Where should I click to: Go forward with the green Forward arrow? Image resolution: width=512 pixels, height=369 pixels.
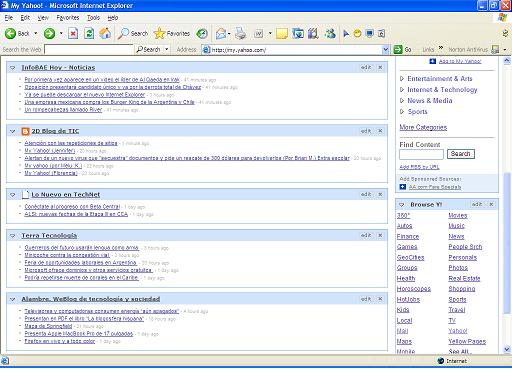point(49,33)
